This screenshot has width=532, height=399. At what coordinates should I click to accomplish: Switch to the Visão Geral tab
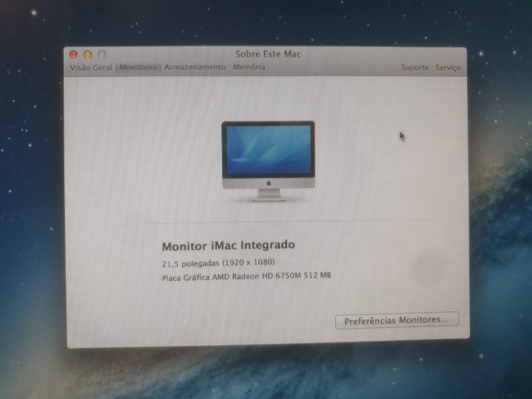point(91,68)
